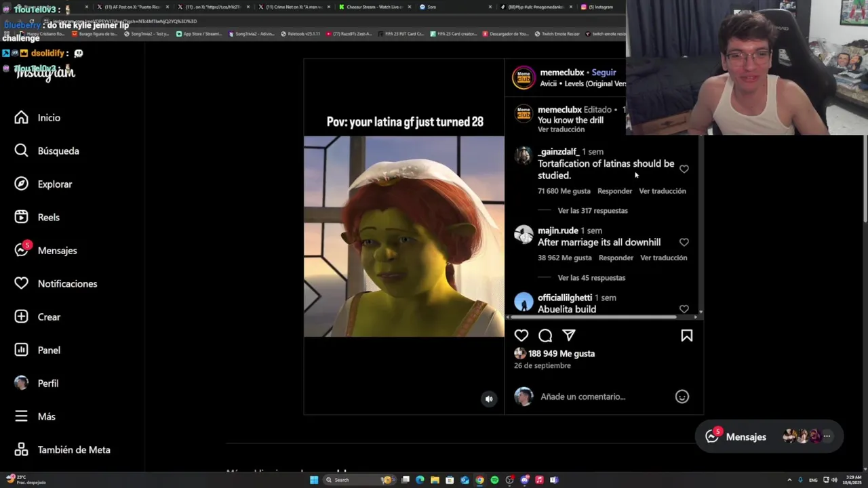Open Inicio home icon in sidebar
This screenshot has height=488, width=868.
tap(22, 118)
